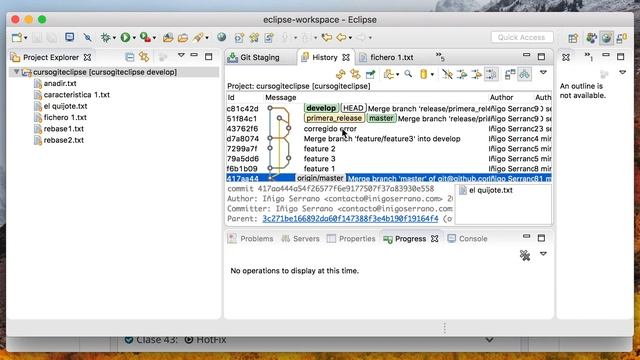Open Debug configurations dropdown arrow
The width and height of the screenshot is (640, 360).
(114, 38)
